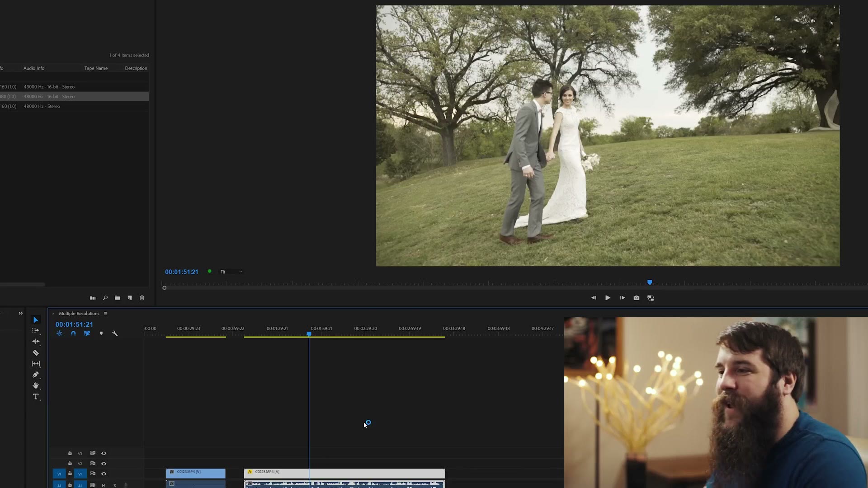
Task: Delete selected item with trash icon
Action: tap(142, 298)
